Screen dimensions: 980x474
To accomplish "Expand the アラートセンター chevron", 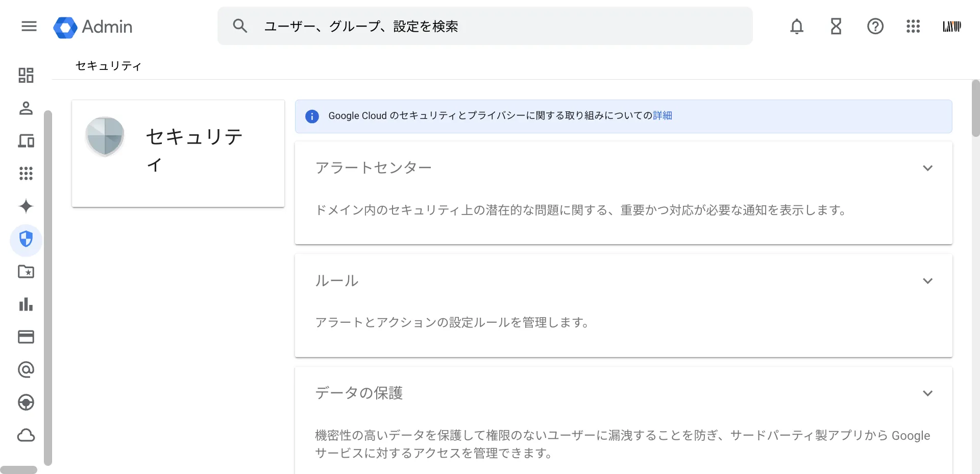I will click(927, 168).
